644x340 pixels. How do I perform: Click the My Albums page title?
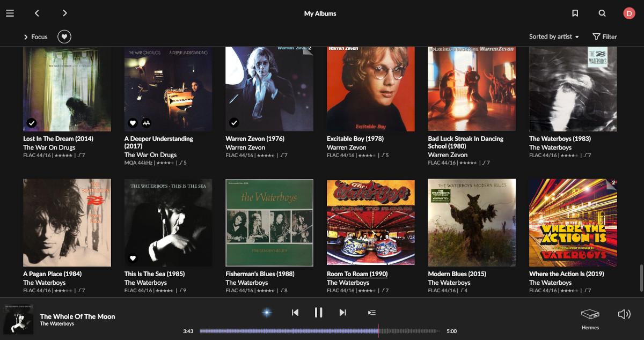(320, 13)
